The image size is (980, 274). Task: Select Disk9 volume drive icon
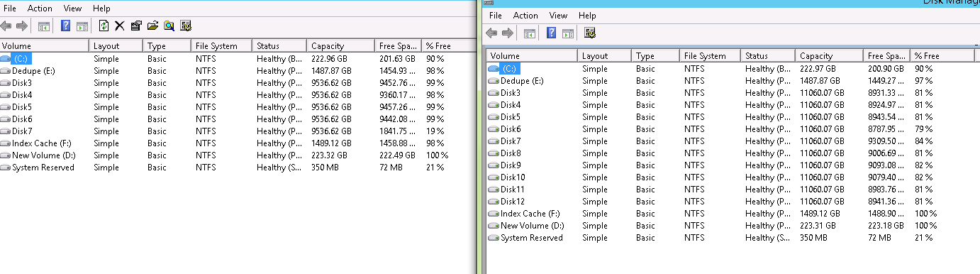pos(494,165)
